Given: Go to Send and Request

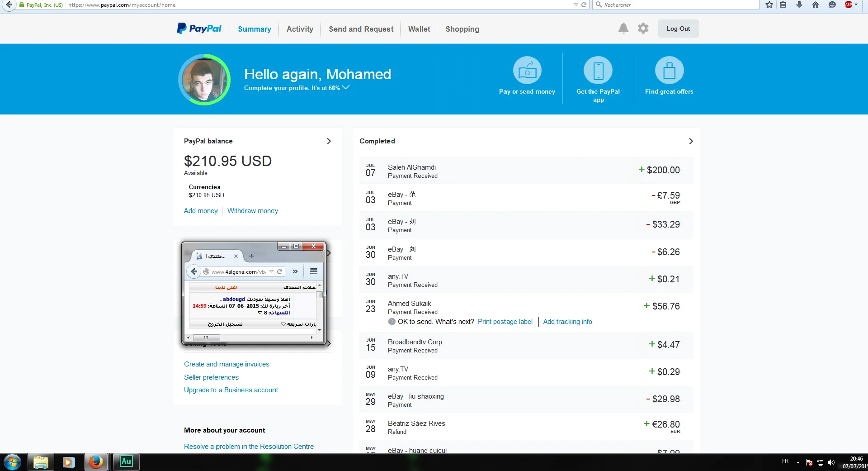Looking at the screenshot, I should click(361, 29).
